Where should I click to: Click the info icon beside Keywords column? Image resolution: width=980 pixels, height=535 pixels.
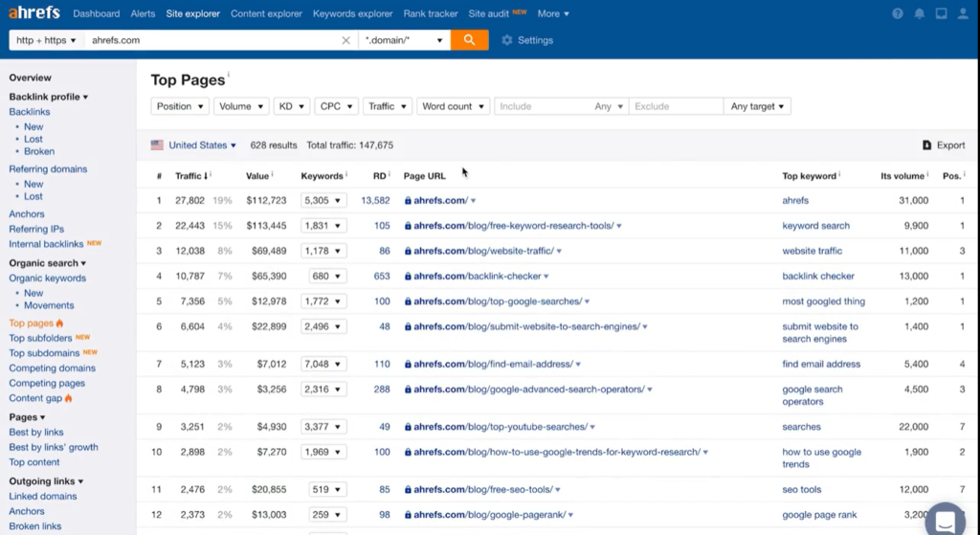pyautogui.click(x=346, y=174)
